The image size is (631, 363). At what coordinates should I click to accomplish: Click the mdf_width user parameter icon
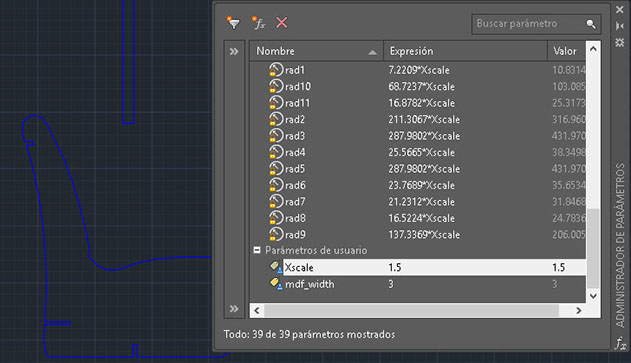pos(276,283)
